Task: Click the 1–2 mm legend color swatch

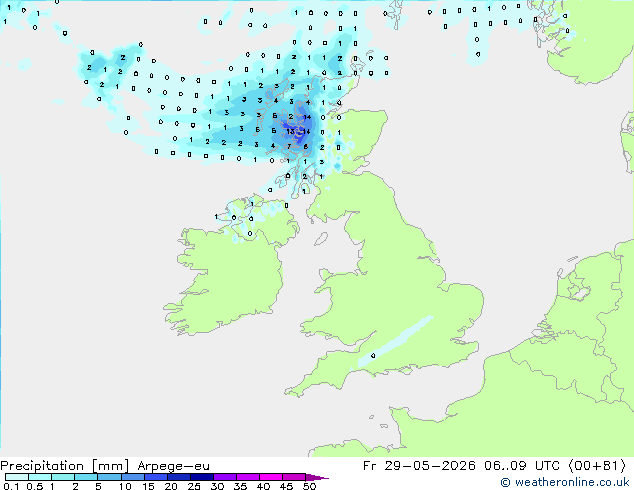Action: [63, 477]
